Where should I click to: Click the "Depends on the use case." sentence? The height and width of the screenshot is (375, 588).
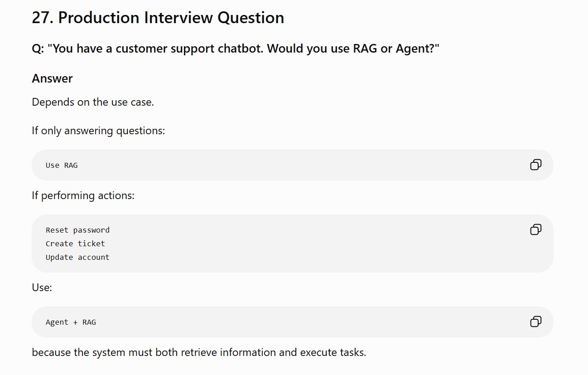93,102
